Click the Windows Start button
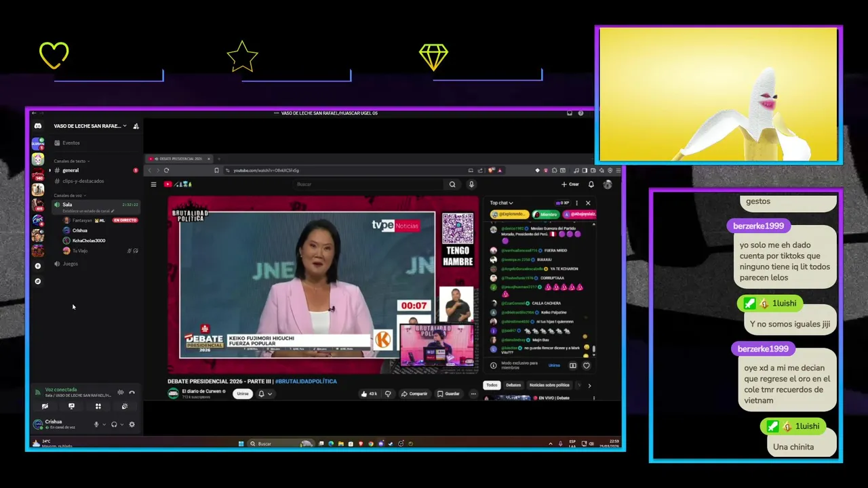868x488 pixels. (x=241, y=444)
